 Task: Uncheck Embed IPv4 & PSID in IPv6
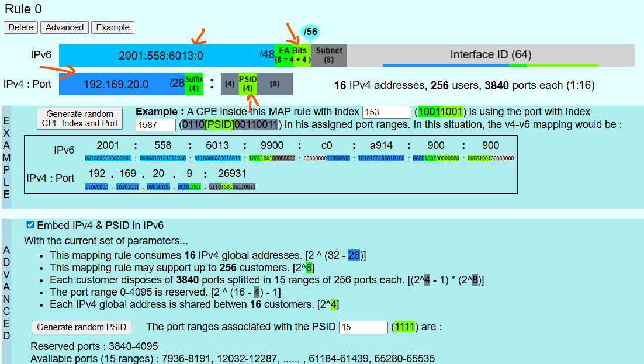tap(30, 225)
